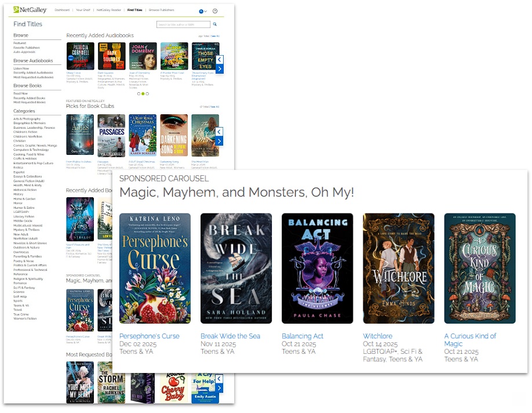
Task: Open Sea of Pleasure and Pain cover
Action: [x=80, y=219]
